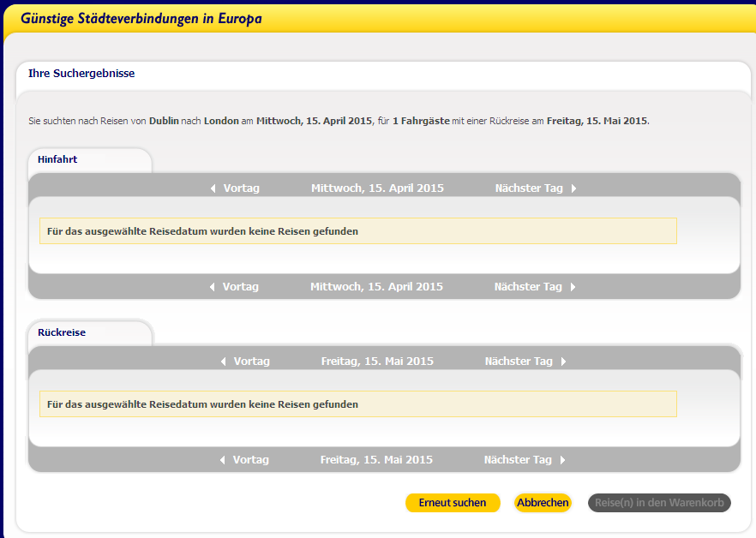This screenshot has height=538, width=756.
Task: Click the Hinfahrt no-trips-found message box
Action: (x=358, y=231)
